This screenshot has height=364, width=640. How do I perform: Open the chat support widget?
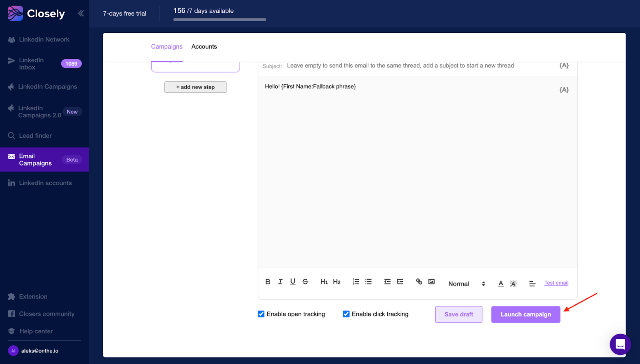[620, 344]
